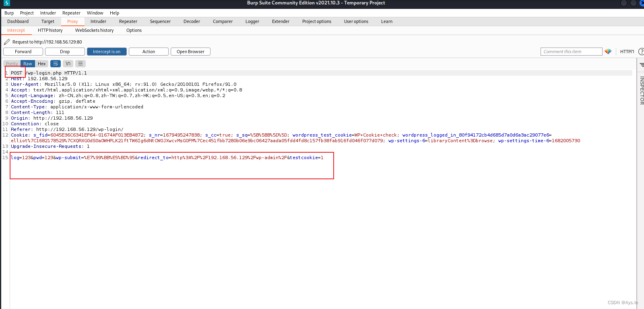Click the Open Browser button

[x=190, y=52]
